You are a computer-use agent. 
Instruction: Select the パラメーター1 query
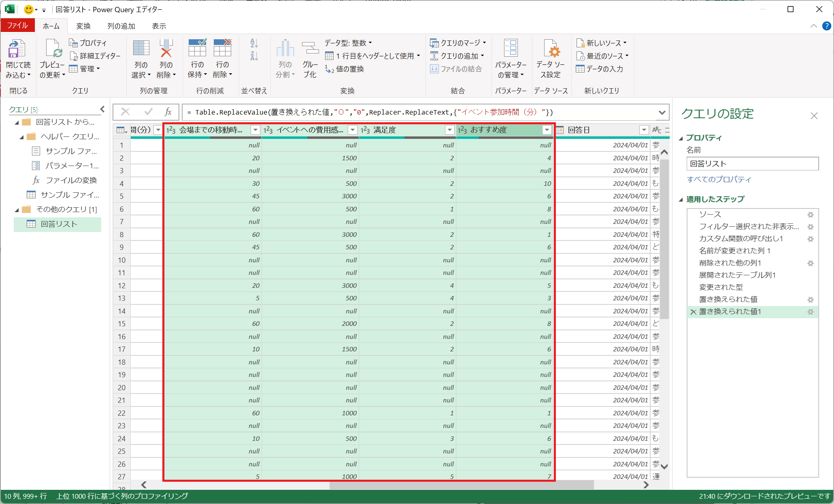point(65,166)
